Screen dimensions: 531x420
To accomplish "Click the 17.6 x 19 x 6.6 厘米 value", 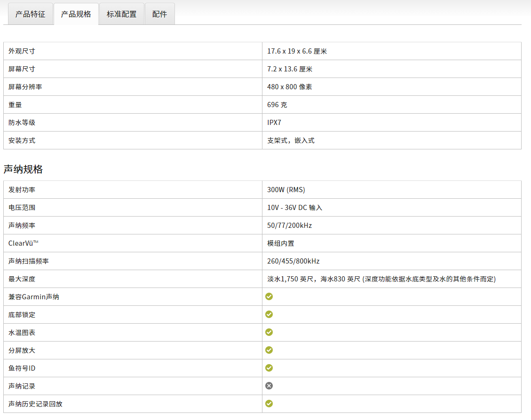I will pos(297,51).
